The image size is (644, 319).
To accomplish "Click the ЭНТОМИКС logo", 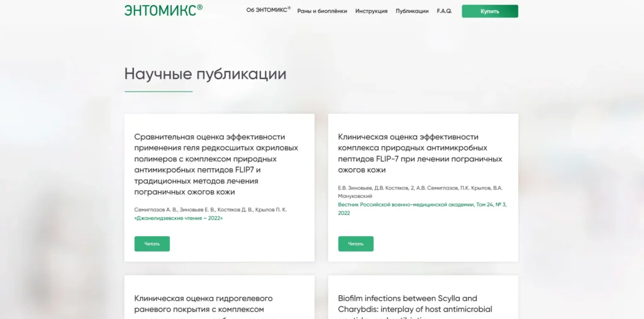I will click(x=164, y=10).
